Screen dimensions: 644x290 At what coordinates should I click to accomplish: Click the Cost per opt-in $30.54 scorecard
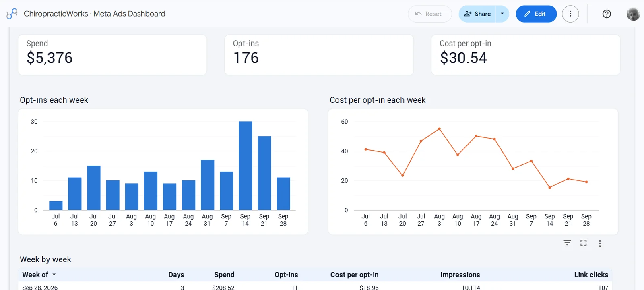(x=526, y=55)
